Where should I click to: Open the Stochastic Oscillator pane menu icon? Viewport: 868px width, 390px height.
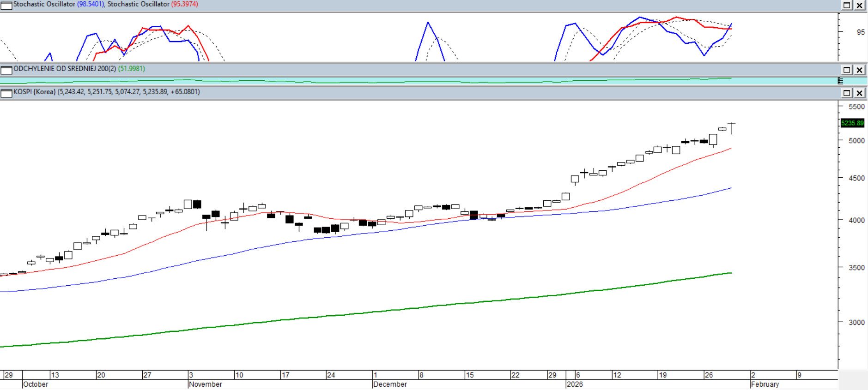click(6, 6)
